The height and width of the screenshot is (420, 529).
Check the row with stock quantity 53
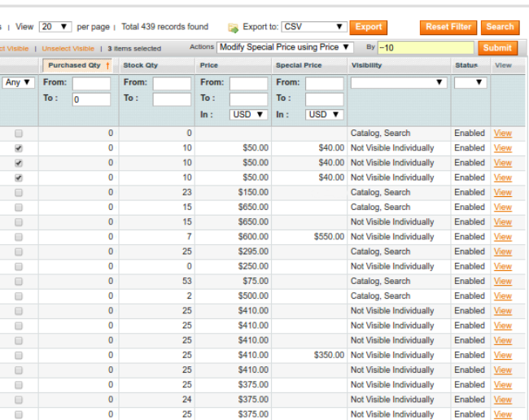[x=19, y=282]
